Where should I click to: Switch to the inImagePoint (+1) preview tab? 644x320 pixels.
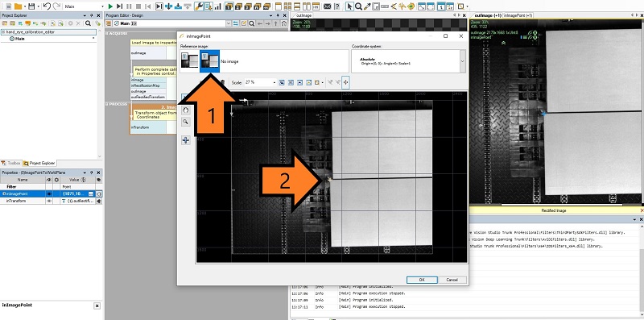coord(518,15)
